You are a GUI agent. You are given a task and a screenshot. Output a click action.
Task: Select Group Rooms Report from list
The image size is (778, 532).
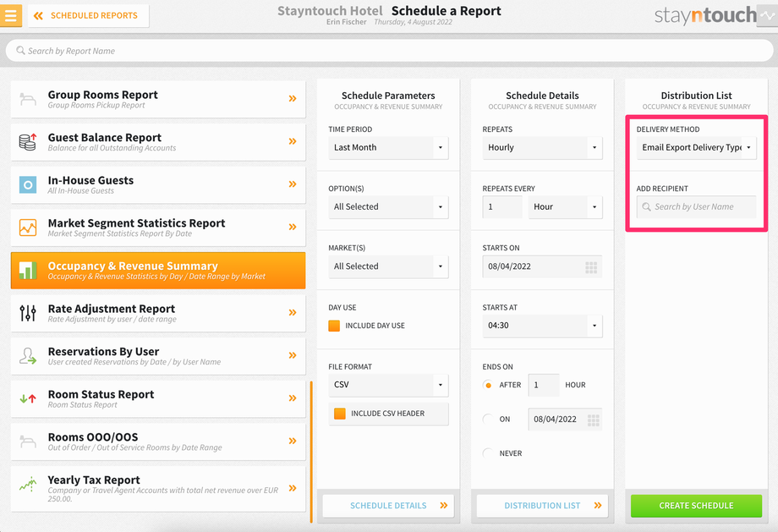pyautogui.click(x=158, y=99)
